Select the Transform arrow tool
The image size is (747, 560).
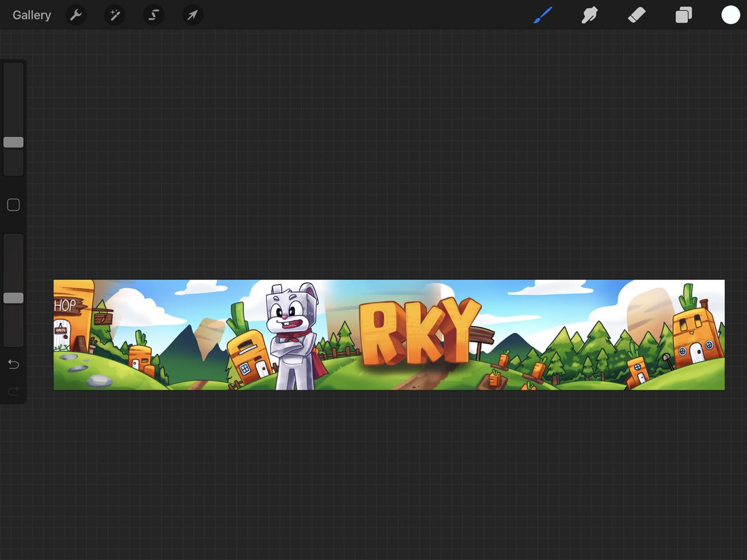click(x=192, y=15)
